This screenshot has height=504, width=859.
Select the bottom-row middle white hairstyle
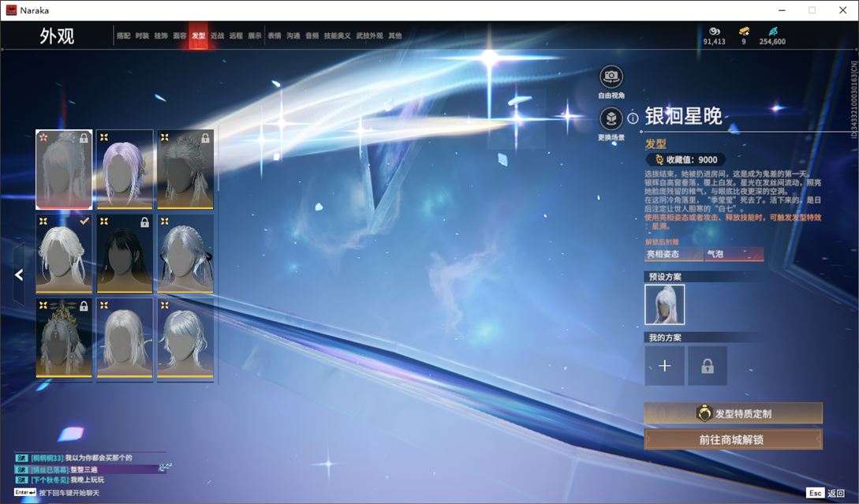point(125,338)
